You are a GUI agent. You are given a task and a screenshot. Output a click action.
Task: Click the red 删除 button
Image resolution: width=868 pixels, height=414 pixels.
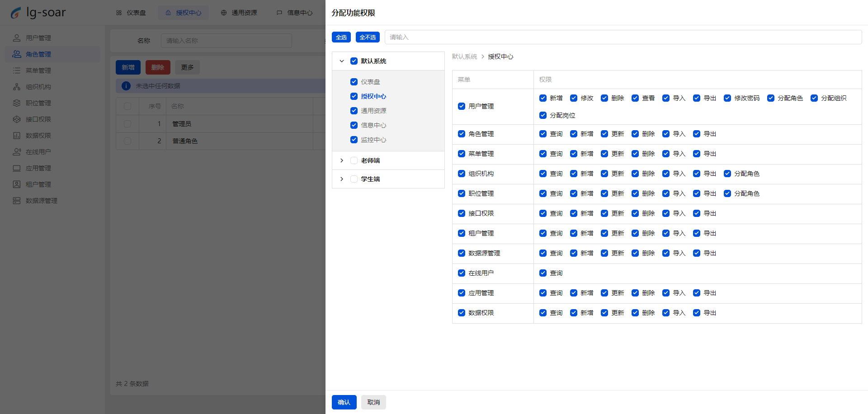click(158, 67)
